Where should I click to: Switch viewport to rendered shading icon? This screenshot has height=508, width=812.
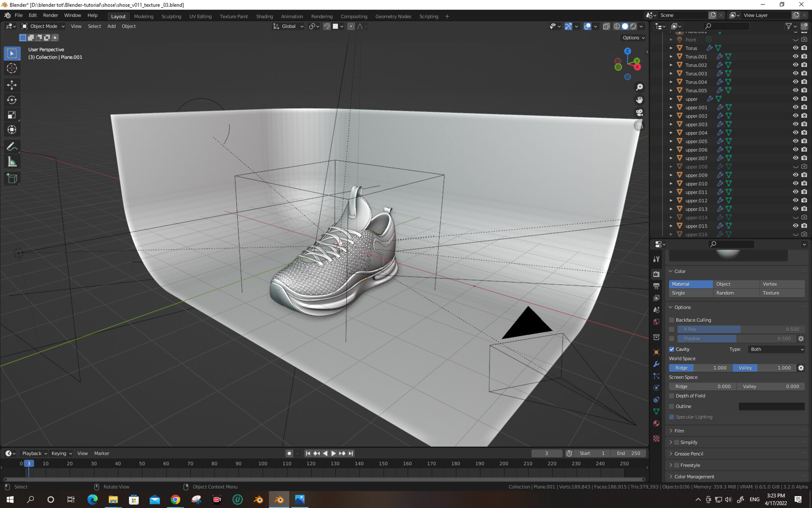pos(633,26)
